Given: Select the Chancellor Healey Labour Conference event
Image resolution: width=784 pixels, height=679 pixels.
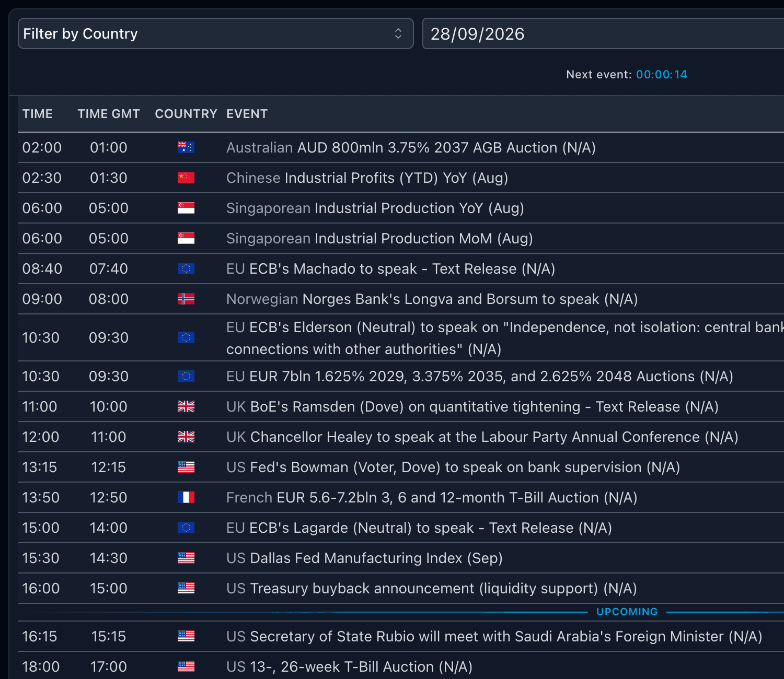Looking at the screenshot, I should pos(482,437).
